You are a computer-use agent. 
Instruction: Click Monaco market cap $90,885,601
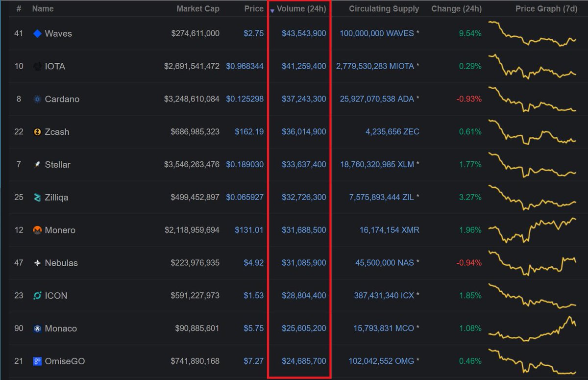[x=197, y=329]
